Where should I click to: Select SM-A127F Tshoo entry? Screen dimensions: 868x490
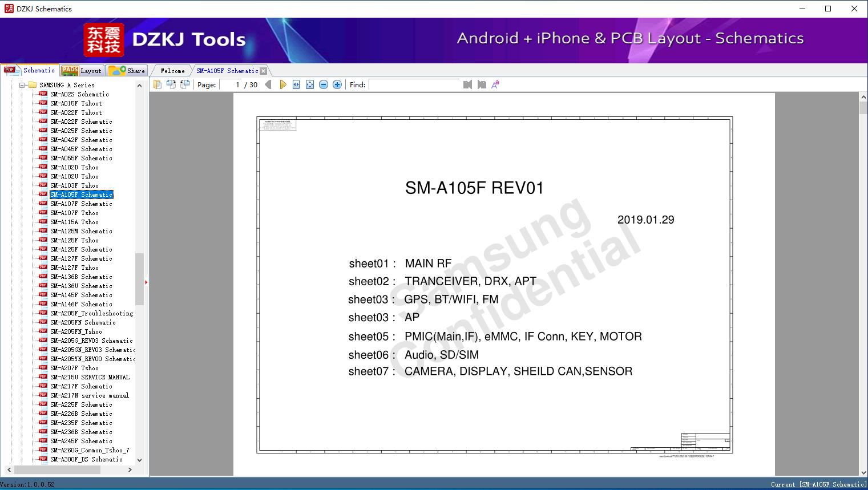74,268
